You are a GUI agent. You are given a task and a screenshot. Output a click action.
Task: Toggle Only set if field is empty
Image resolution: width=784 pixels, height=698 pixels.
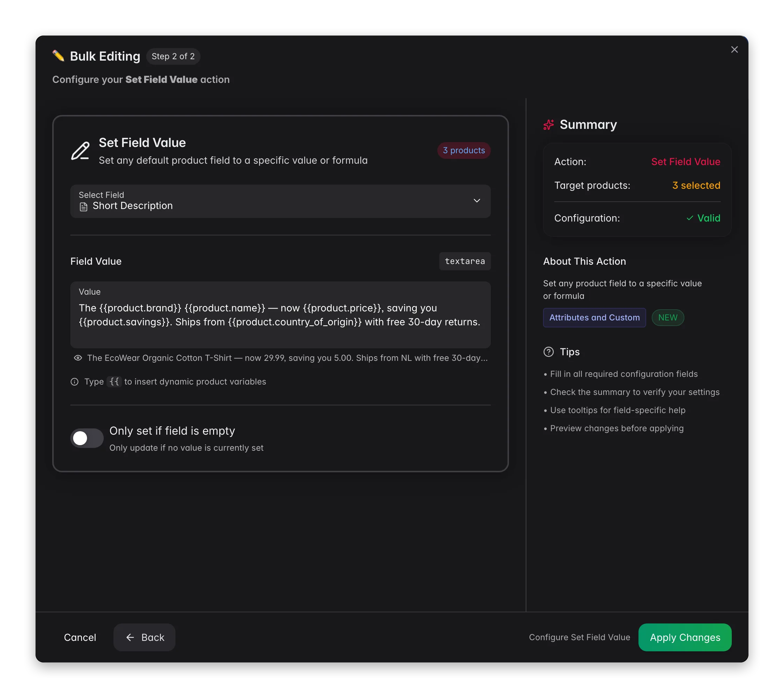[87, 438]
